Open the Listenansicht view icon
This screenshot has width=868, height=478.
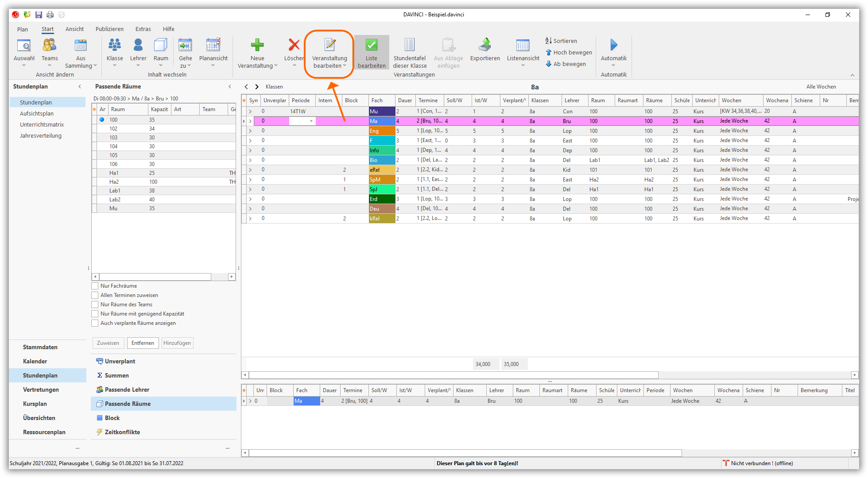523,45
